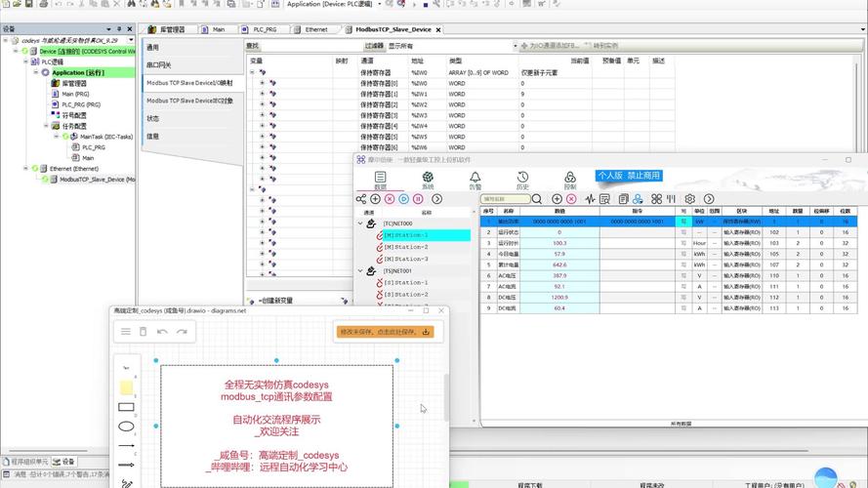Open the 系统 section in SCADA window
This screenshot has width=868, height=488.
click(428, 180)
